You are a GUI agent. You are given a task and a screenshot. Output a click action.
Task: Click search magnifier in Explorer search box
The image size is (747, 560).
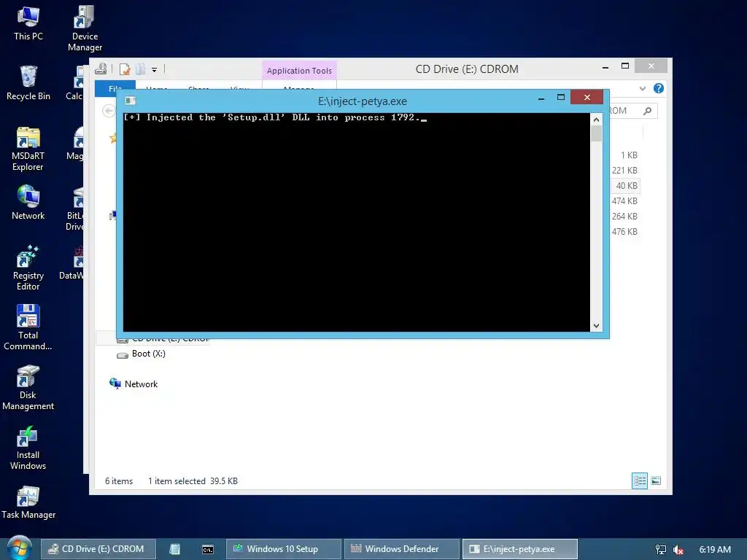648,111
